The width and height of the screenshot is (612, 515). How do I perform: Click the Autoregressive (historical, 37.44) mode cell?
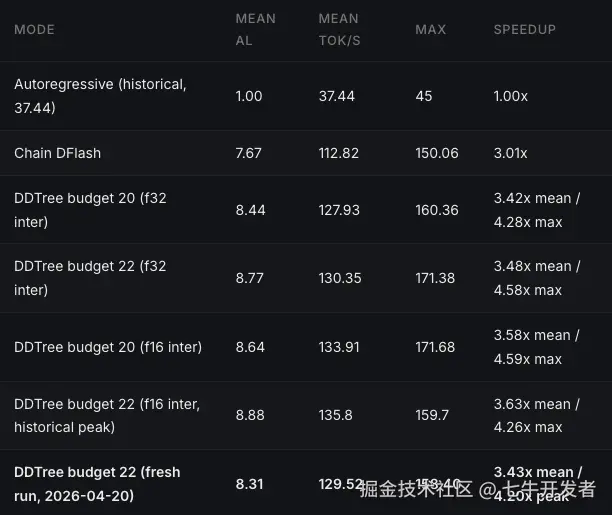pyautogui.click(x=100, y=96)
